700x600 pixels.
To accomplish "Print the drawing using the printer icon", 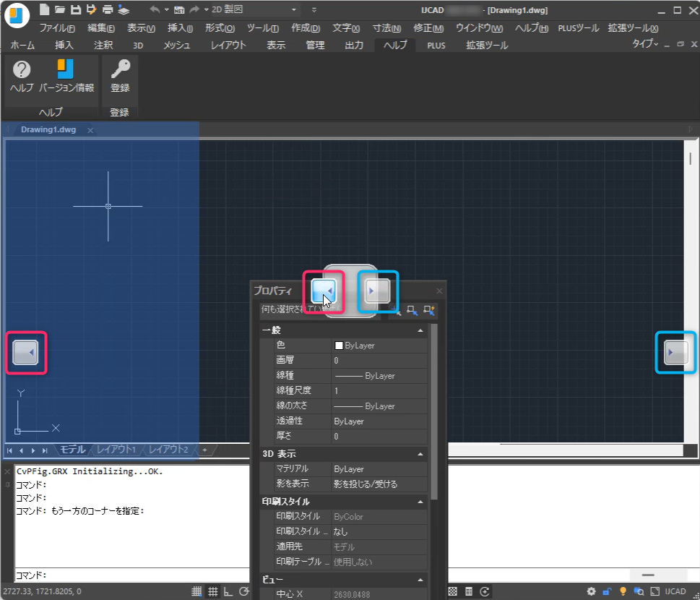I will tap(107, 9).
